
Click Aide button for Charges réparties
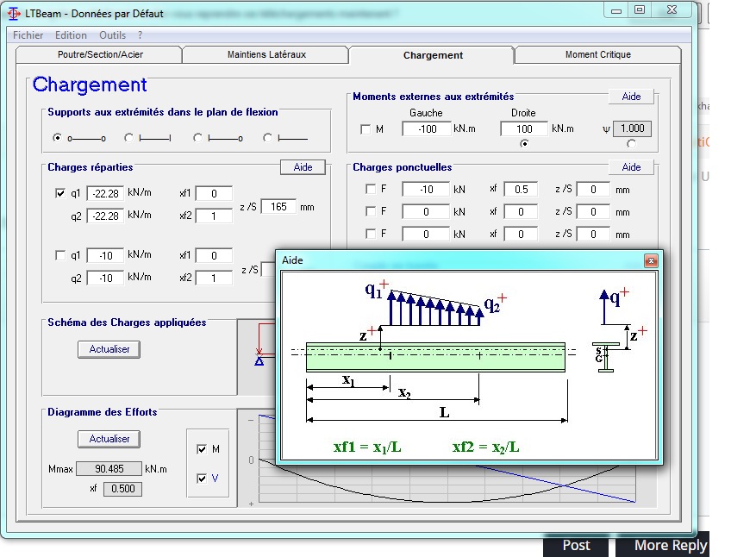click(x=303, y=167)
